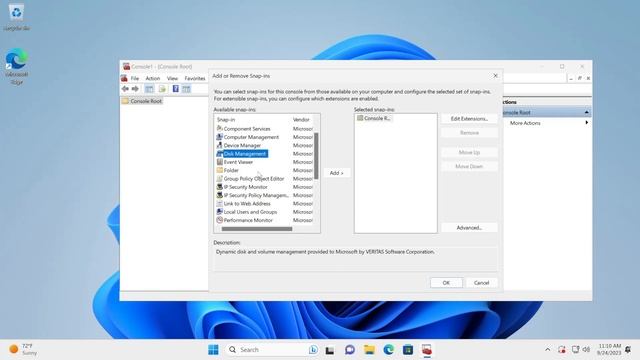The image size is (640, 360).
Task: Select the Event Viewer snap-in icon
Action: coord(219,162)
